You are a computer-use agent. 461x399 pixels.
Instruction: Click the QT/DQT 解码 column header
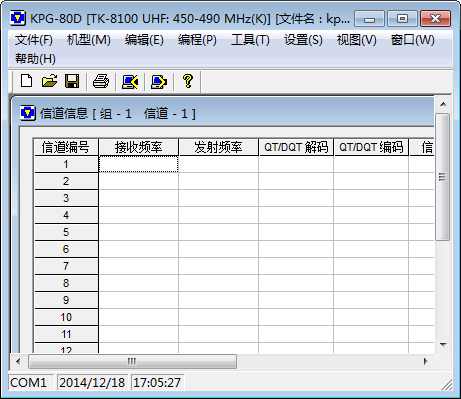coord(296,147)
